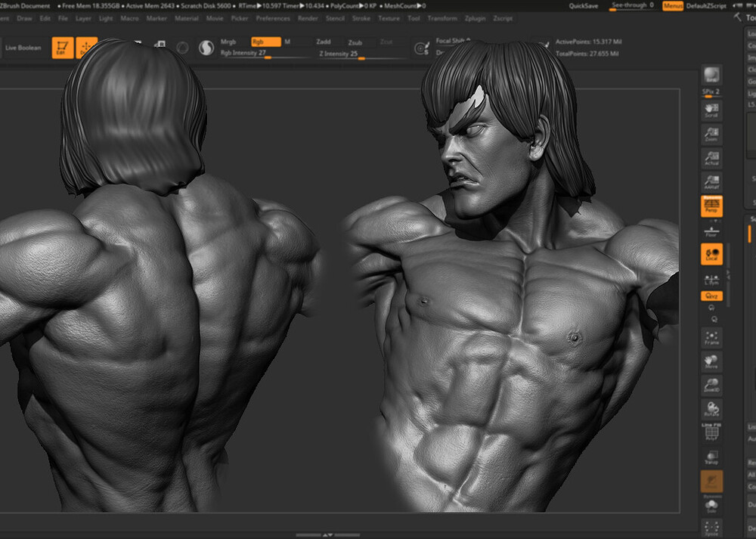
Task: Set canvas to AAHalf size
Action: point(711,181)
